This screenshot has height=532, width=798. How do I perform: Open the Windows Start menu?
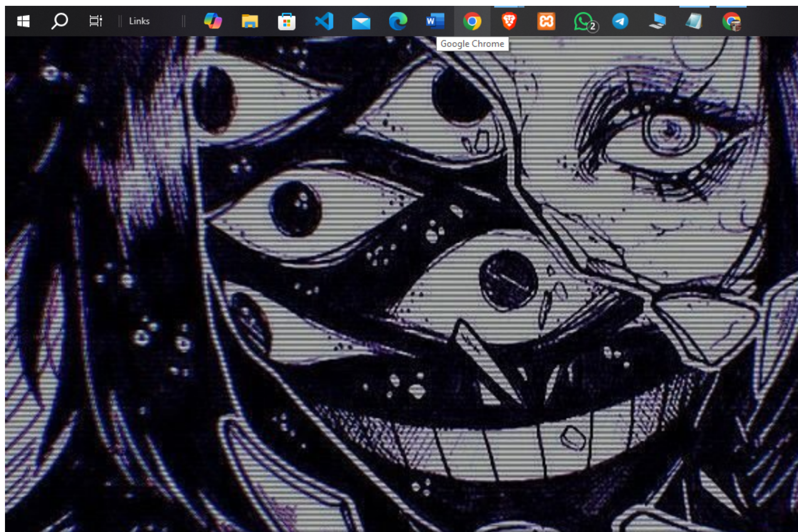tap(23, 21)
